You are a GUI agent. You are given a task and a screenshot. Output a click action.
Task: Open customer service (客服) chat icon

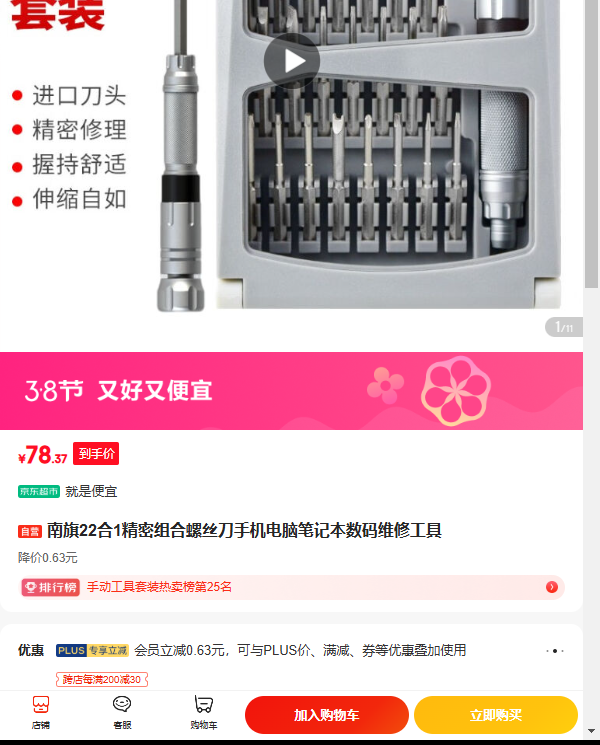122,712
